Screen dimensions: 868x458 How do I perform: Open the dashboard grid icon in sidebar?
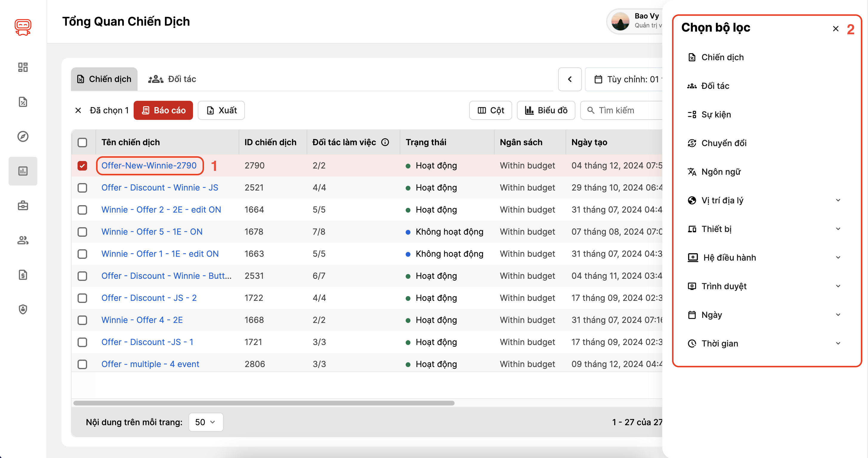pyautogui.click(x=23, y=67)
